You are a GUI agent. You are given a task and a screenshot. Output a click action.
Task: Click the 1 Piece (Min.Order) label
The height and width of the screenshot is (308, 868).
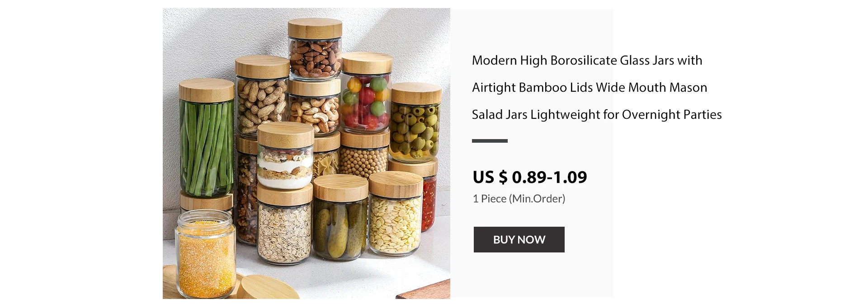coord(519,199)
